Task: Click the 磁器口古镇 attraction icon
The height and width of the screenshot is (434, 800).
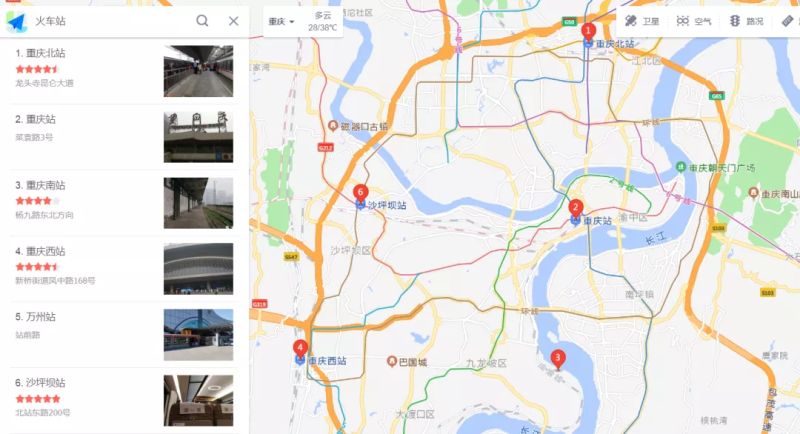Action: point(333,125)
